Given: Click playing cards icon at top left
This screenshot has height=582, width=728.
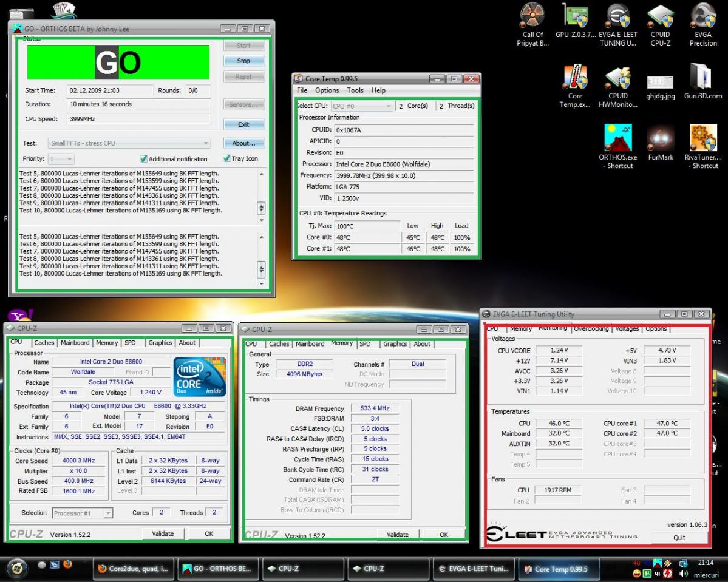Looking at the screenshot, I should point(64,11).
